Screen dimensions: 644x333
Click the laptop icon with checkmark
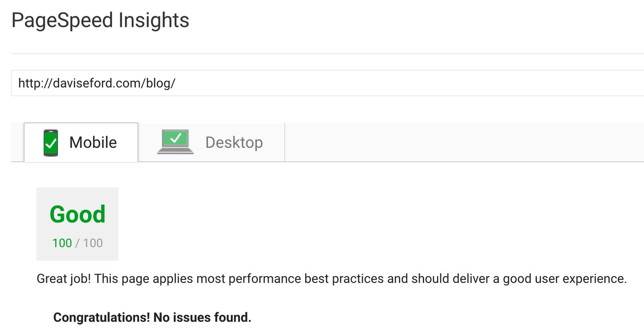coord(175,142)
